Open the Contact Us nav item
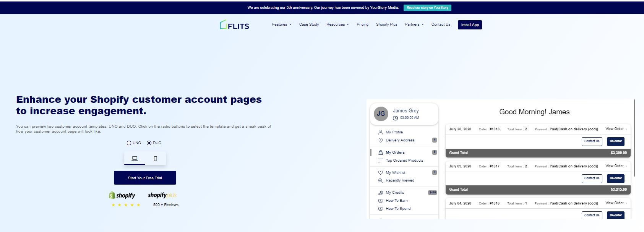 coord(441,24)
